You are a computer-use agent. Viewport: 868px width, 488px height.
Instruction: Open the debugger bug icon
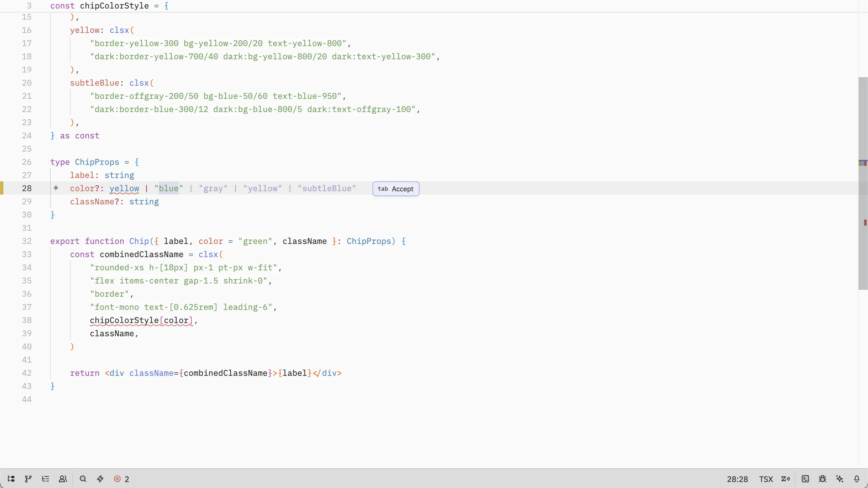[823, 479]
